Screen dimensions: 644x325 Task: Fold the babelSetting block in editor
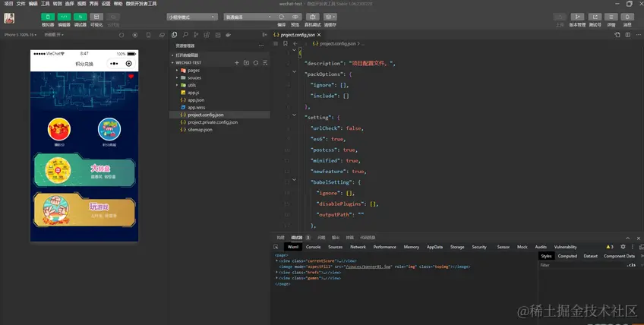(294, 179)
